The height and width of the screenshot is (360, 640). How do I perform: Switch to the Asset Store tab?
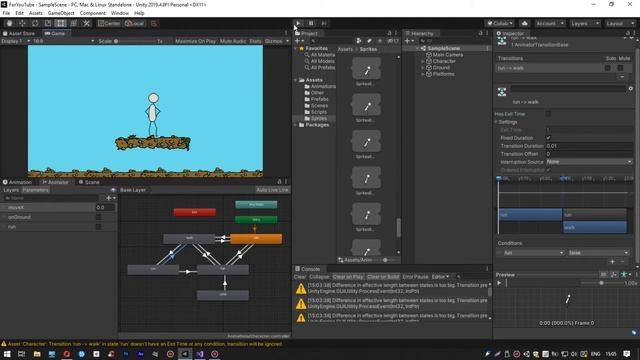coord(19,33)
